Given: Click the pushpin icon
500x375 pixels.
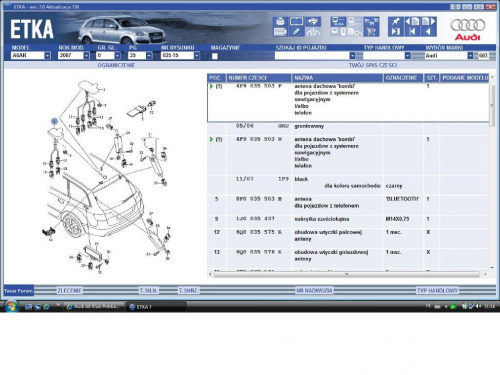Looking at the screenshot, I should pyautogui.click(x=396, y=22).
